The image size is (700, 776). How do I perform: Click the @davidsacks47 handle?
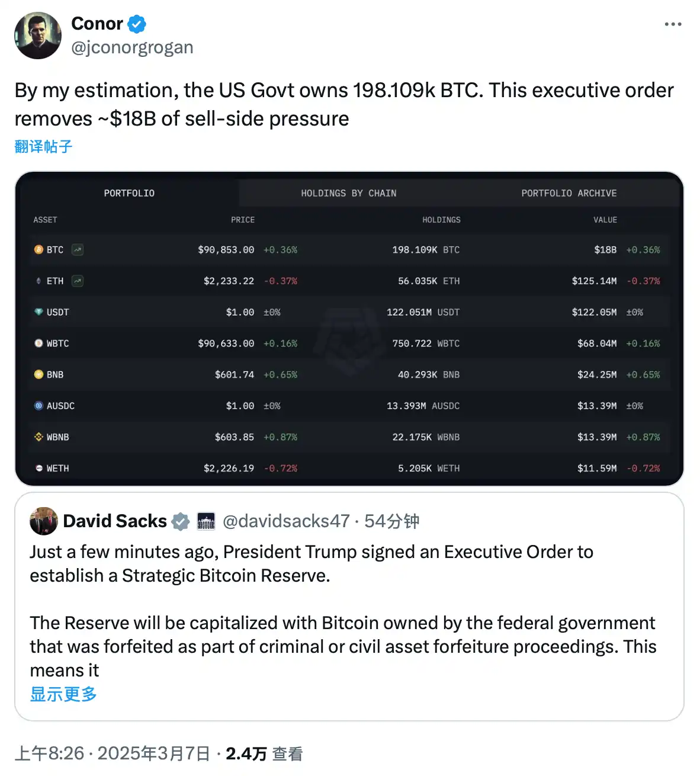tap(286, 521)
